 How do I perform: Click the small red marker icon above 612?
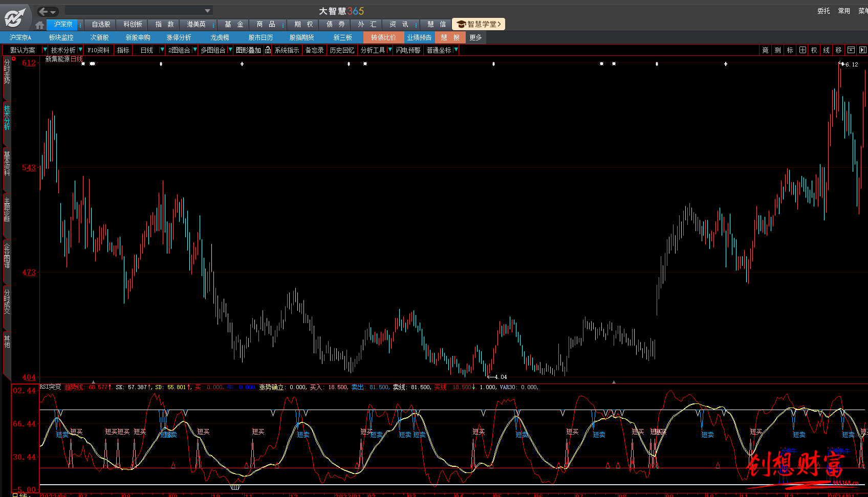point(14,59)
